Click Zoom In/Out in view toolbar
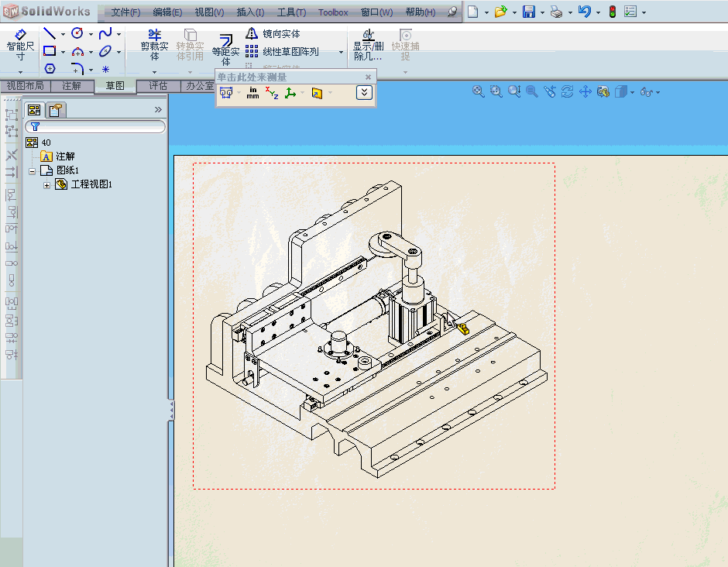This screenshot has width=728, height=567. pos(514,91)
